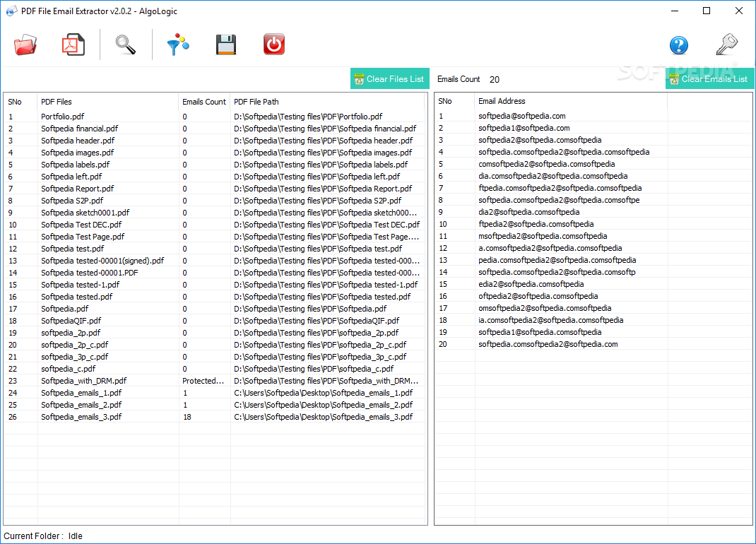Image resolution: width=756 pixels, height=544 pixels.
Task: Open the filter funnel icon
Action: [178, 45]
